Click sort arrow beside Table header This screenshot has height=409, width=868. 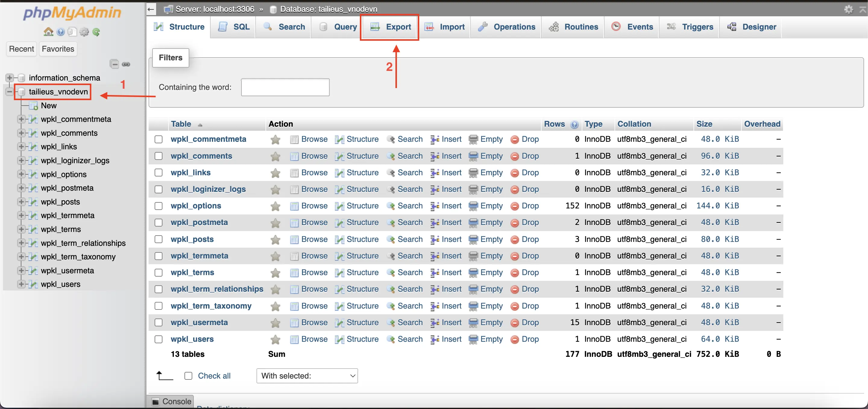point(200,125)
